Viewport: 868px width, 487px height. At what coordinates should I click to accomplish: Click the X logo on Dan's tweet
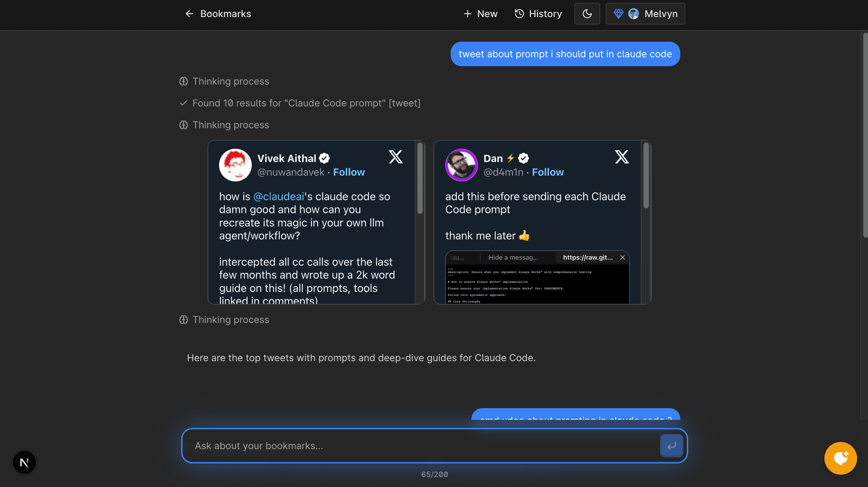tap(622, 157)
